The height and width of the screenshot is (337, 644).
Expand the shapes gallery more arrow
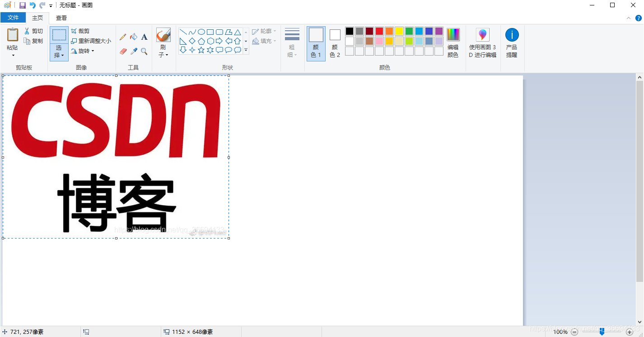click(x=246, y=50)
